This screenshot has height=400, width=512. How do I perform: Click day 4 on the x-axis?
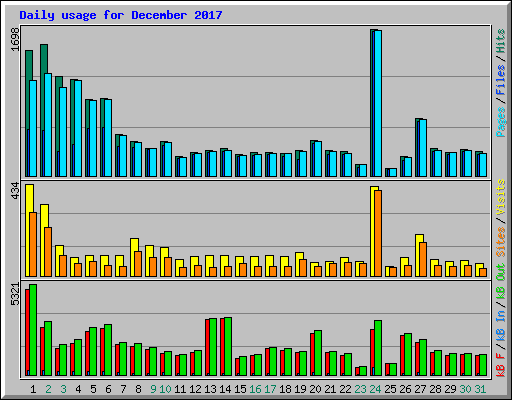pyautogui.click(x=78, y=389)
